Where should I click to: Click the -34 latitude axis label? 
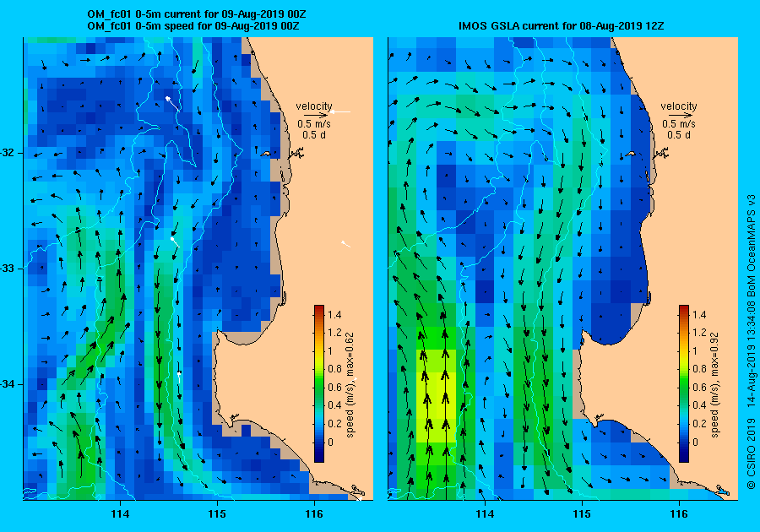(x=8, y=384)
